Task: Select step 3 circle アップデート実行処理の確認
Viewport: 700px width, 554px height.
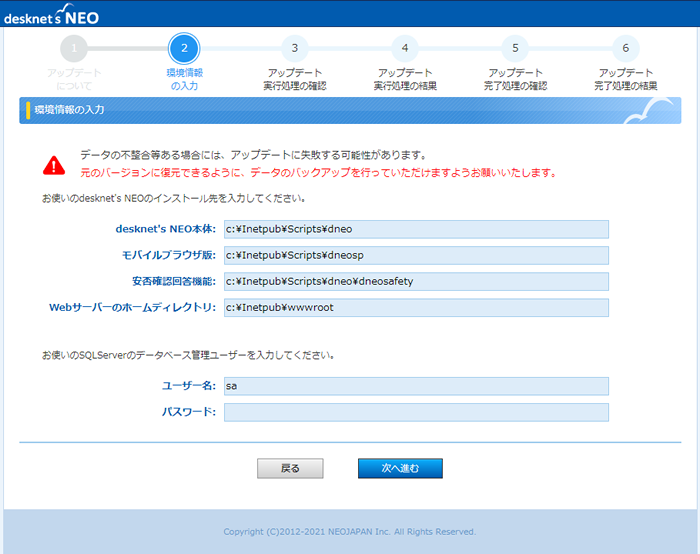Action: pos(295,48)
